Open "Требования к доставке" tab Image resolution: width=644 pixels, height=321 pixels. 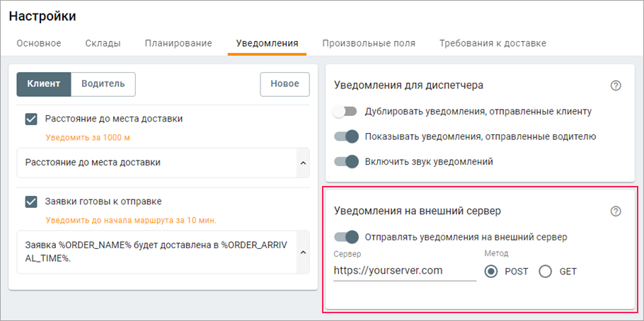pyautogui.click(x=493, y=43)
